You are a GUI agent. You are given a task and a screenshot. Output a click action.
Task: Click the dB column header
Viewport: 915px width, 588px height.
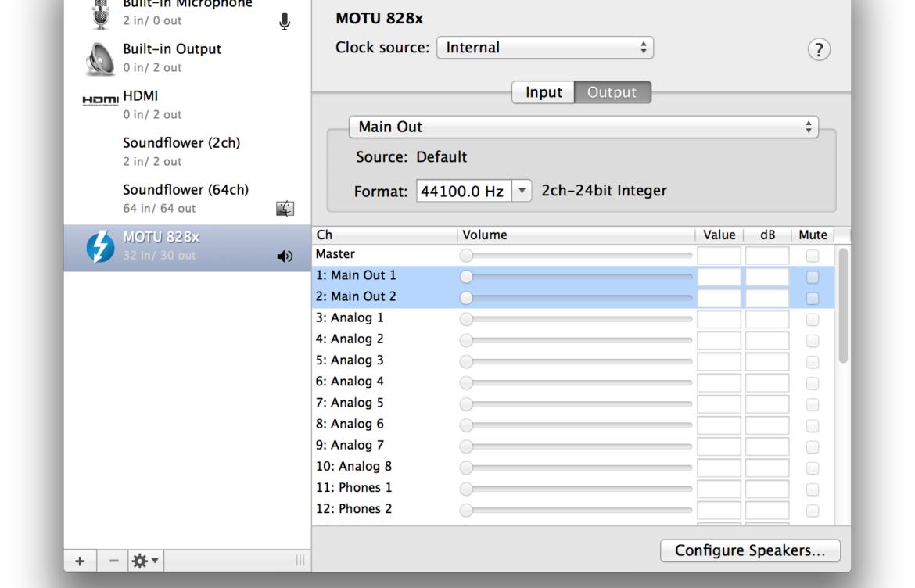point(767,235)
